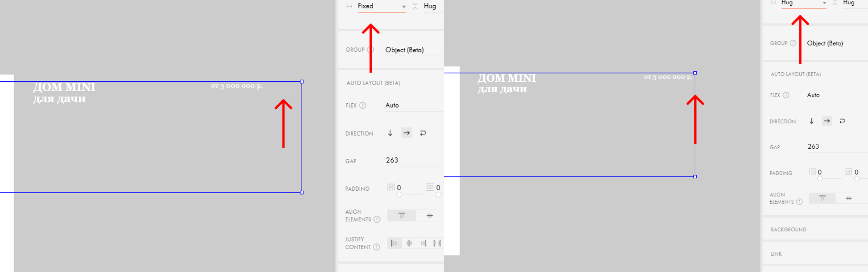Open Object (Beta) group dropdown in left panel
868x272 pixels.
tap(414, 50)
